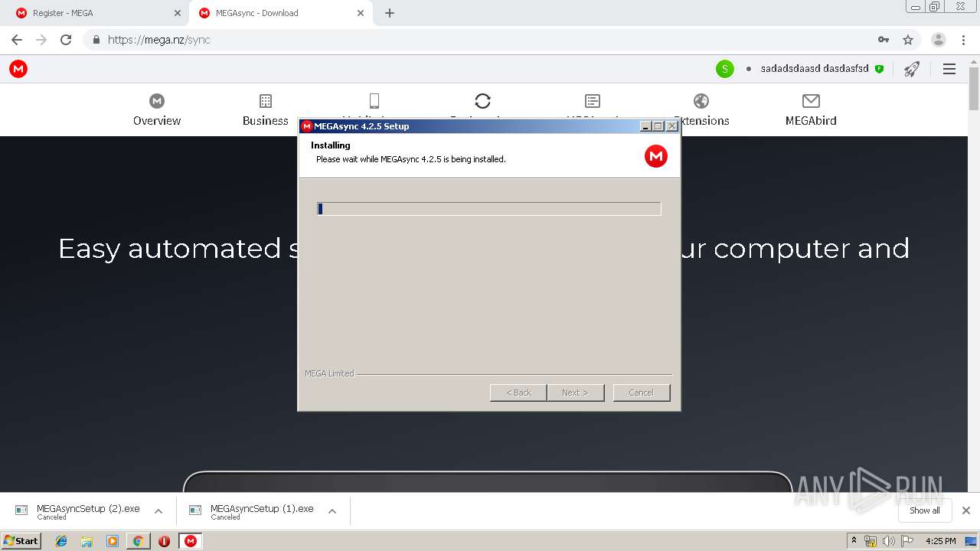Click the MEGAcmd terminal icon
Image resolution: width=980 pixels, height=551 pixels.
coord(593,101)
